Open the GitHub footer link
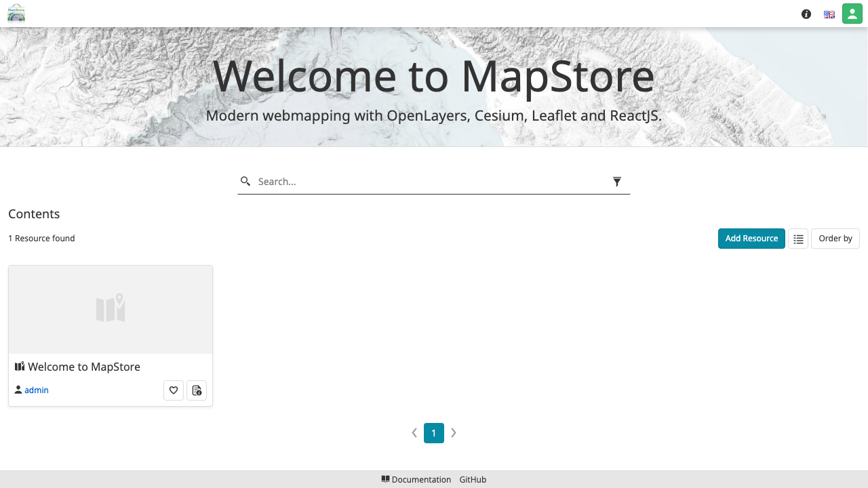Image resolution: width=868 pixels, height=488 pixels. point(473,480)
